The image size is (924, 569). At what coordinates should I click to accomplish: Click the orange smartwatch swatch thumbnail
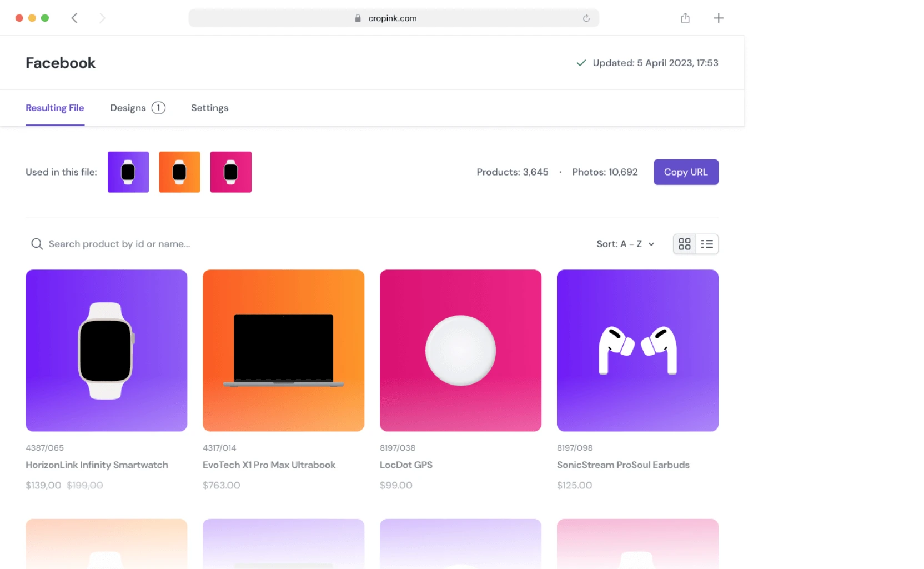179,172
